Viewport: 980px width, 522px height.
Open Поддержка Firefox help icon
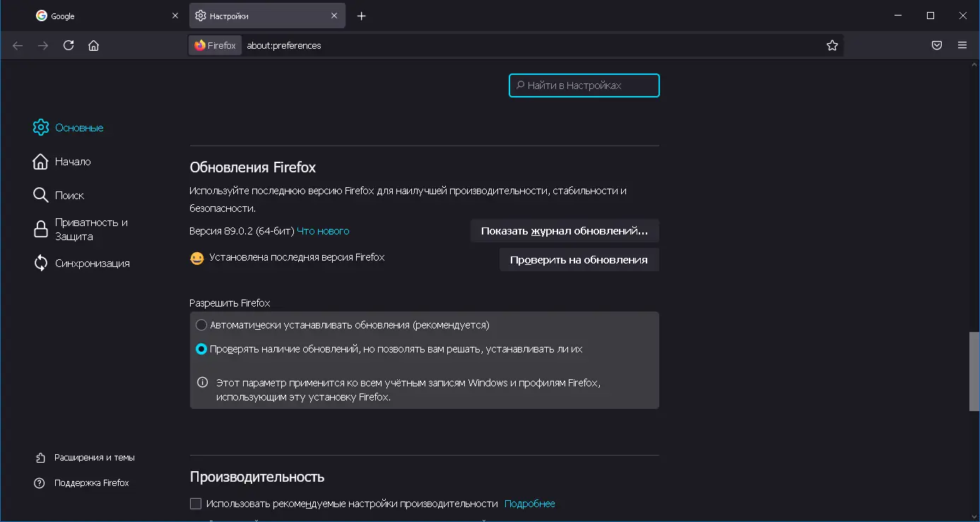tap(40, 483)
